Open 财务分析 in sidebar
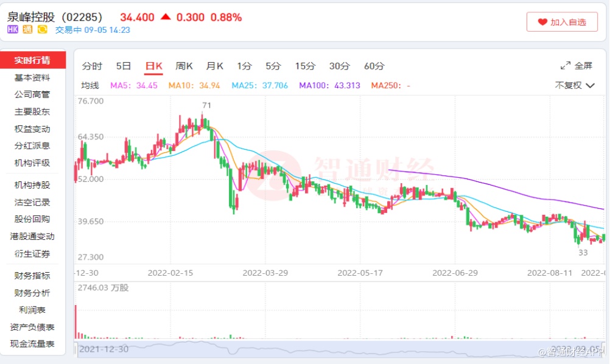 pos(32,293)
